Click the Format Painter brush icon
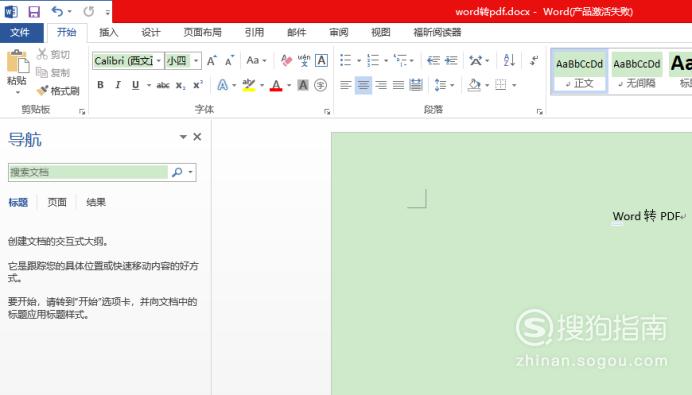 click(x=43, y=91)
